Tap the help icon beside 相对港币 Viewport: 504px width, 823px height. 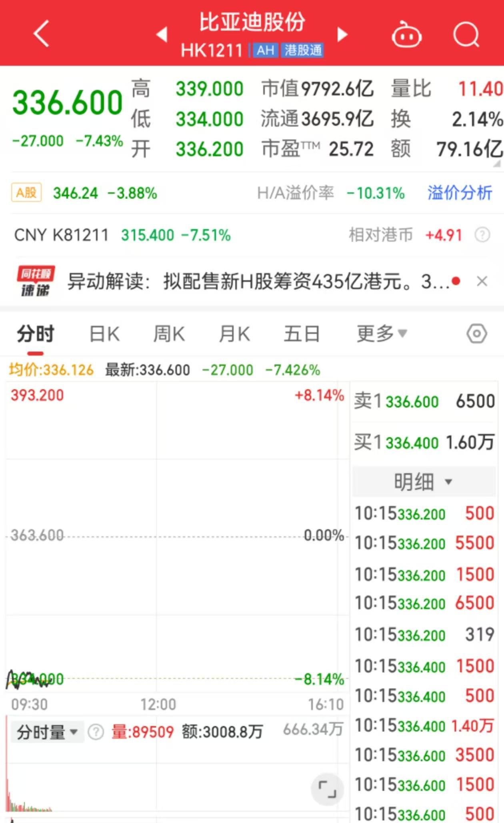tap(482, 235)
